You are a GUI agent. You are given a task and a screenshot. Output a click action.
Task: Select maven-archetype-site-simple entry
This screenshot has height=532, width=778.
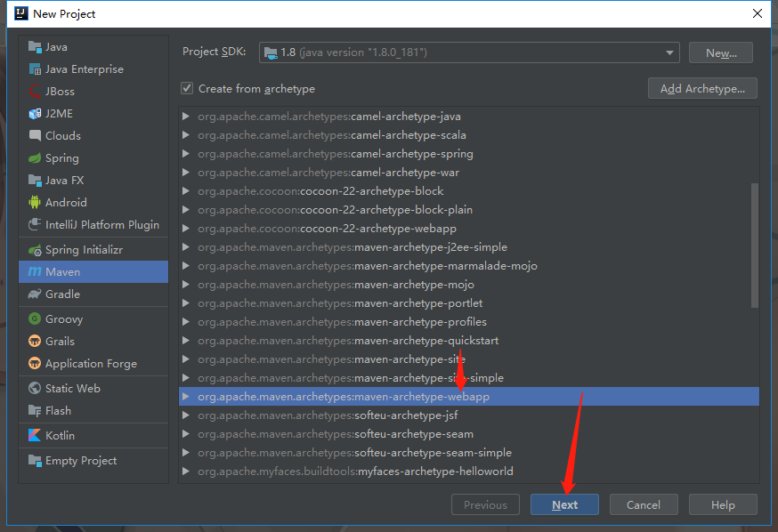click(469, 378)
